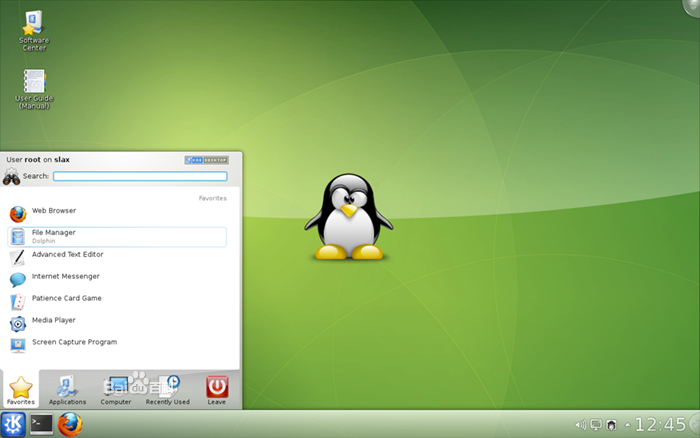Open Recently Used tab

point(167,390)
